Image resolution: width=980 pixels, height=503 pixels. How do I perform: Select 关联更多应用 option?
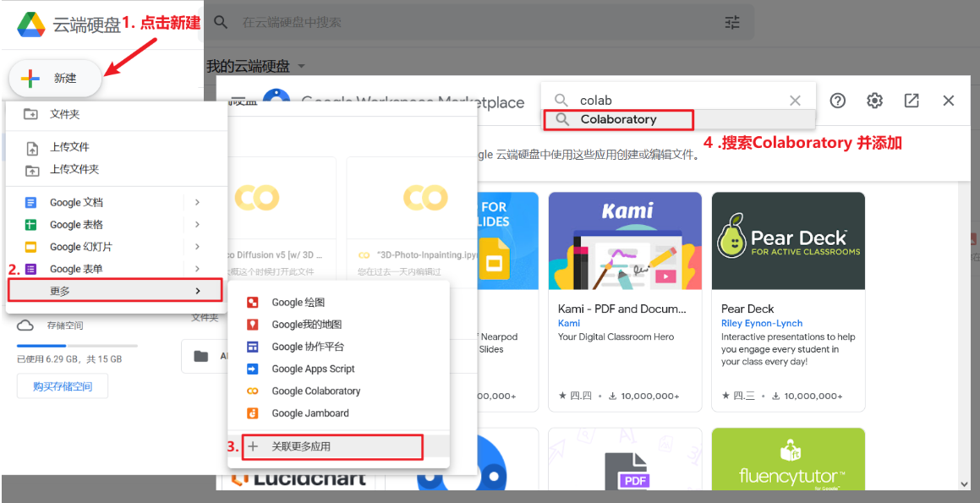click(x=332, y=446)
